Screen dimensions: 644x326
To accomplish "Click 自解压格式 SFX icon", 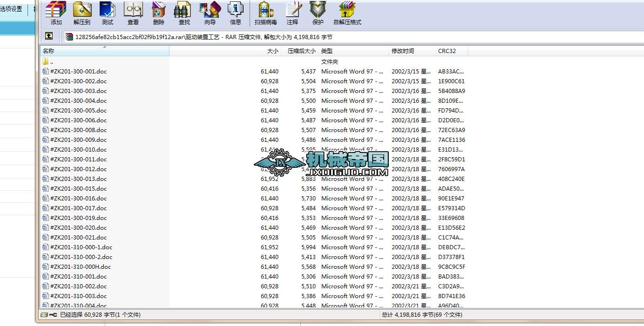I will [347, 13].
